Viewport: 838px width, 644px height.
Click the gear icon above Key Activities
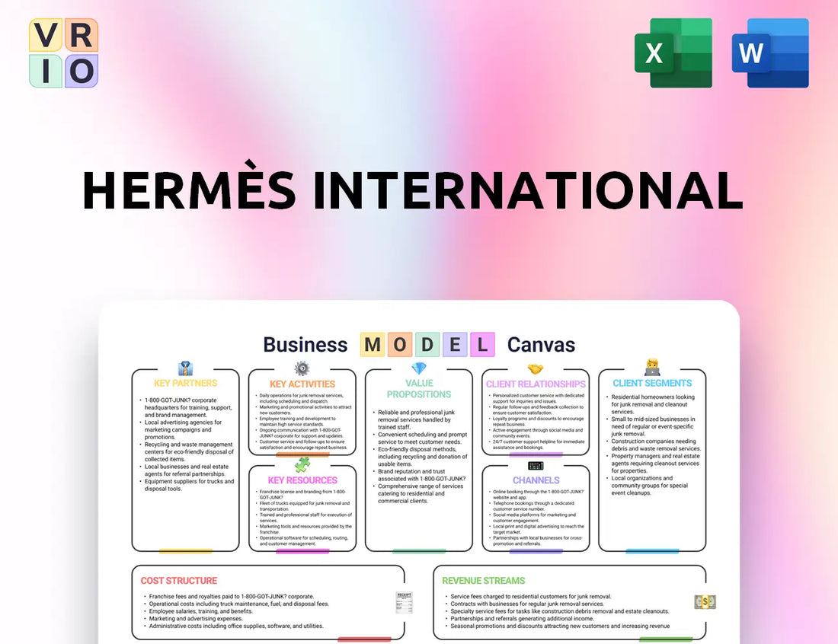(x=302, y=368)
